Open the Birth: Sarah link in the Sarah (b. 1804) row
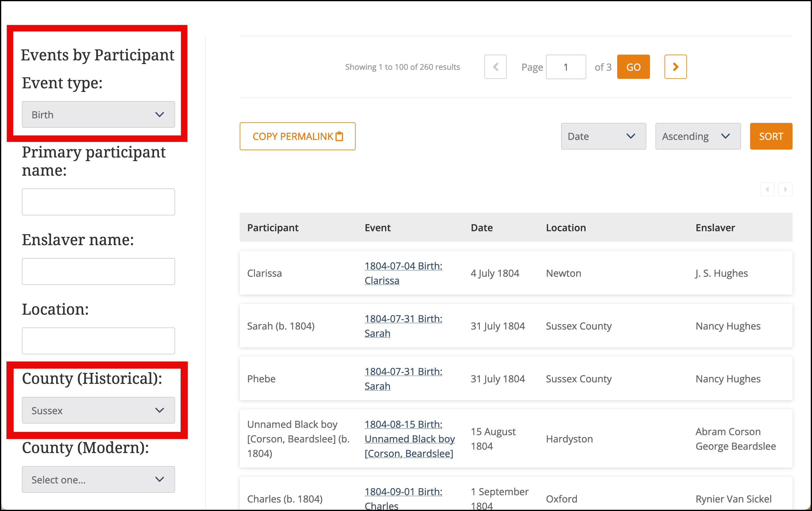Image resolution: width=812 pixels, height=511 pixels. [403, 326]
